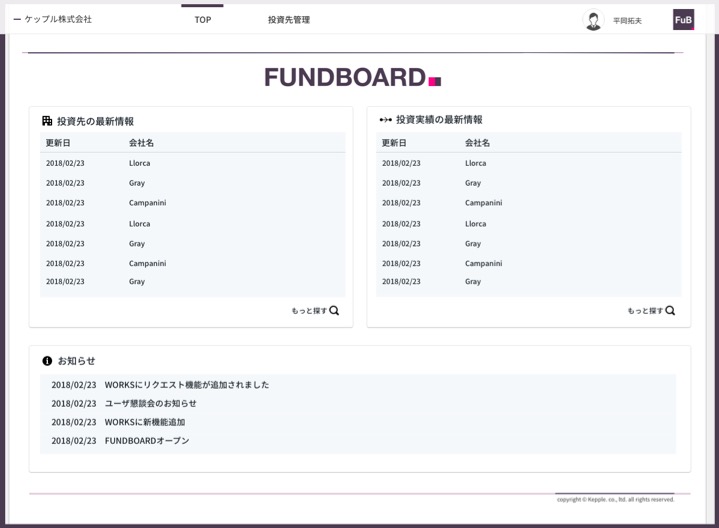This screenshot has width=719, height=528.
Task: Click もっと探す in 投資実績 panel
Action: tap(645, 311)
